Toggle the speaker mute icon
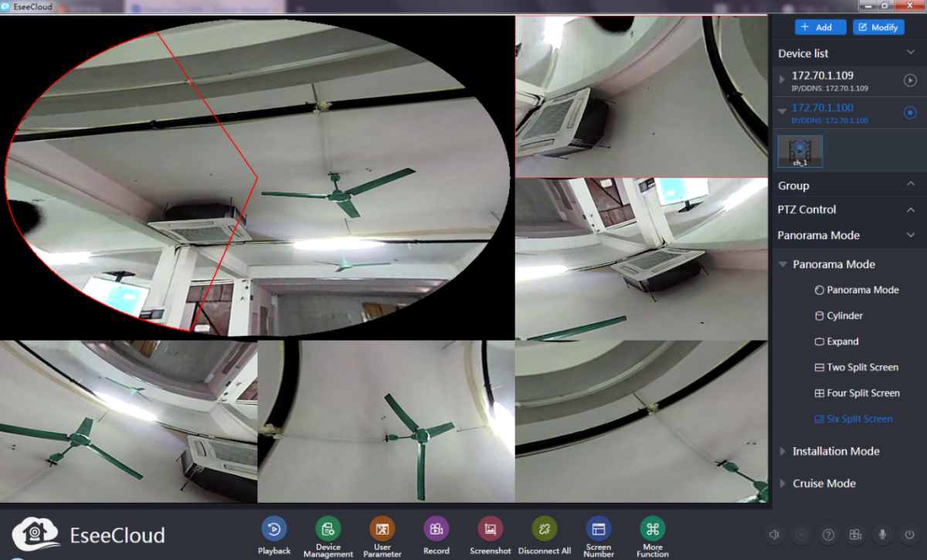 pyautogui.click(x=775, y=535)
